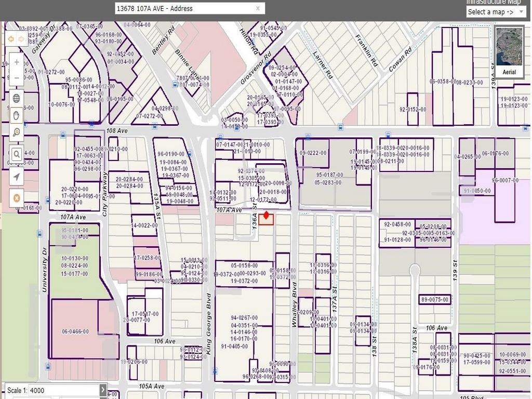Clear the address search with X
The height and width of the screenshot is (399, 532).
(x=258, y=8)
